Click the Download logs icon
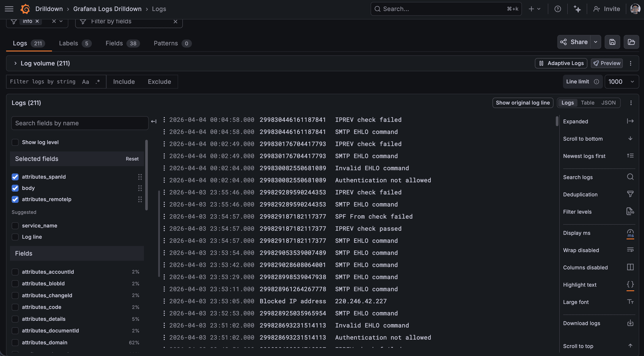Image resolution: width=644 pixels, height=356 pixels. click(x=630, y=323)
